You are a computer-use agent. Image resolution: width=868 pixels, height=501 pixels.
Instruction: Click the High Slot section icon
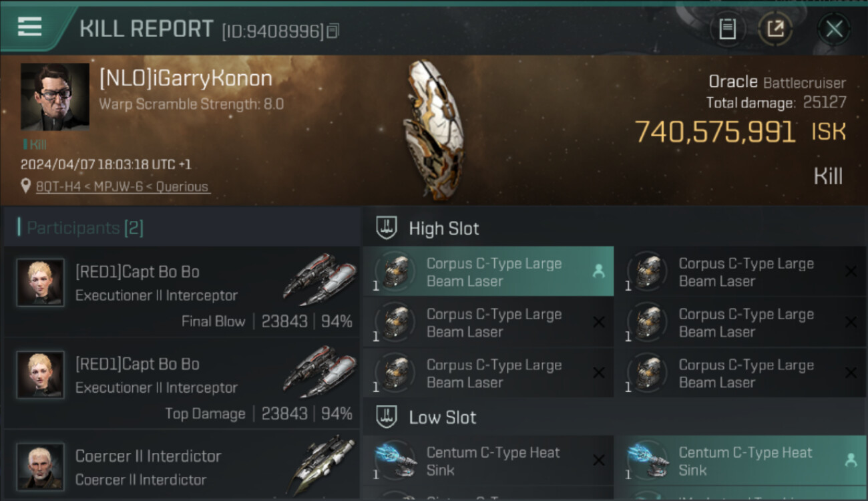tap(387, 228)
